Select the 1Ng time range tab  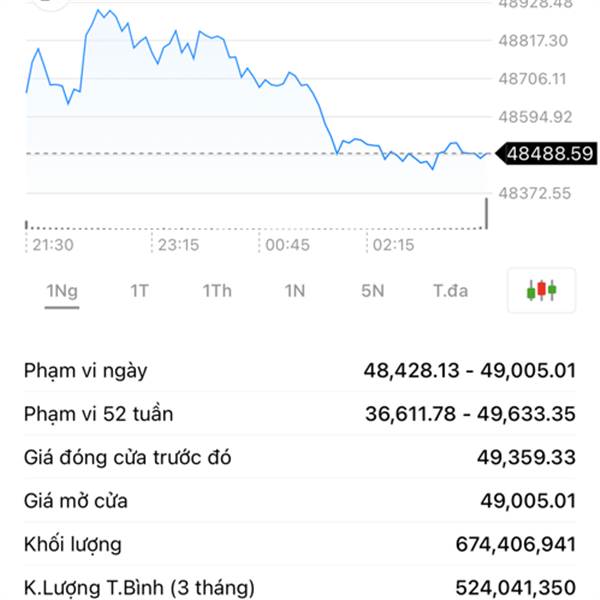tap(62, 291)
